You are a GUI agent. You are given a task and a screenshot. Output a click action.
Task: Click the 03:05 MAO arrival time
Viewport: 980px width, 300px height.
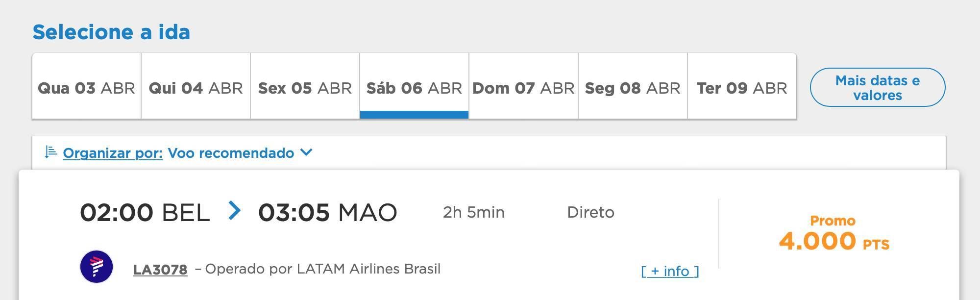327,212
